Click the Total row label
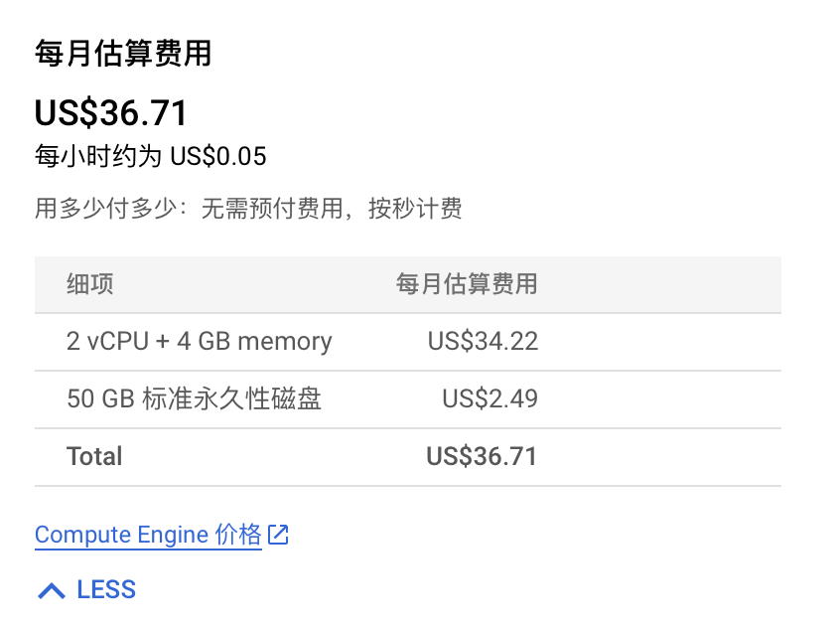 94,456
